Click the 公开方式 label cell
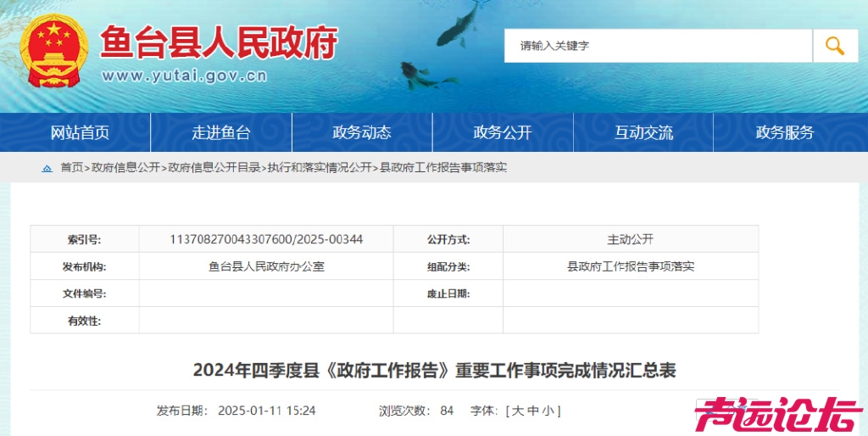This screenshot has width=868, height=436. click(448, 239)
